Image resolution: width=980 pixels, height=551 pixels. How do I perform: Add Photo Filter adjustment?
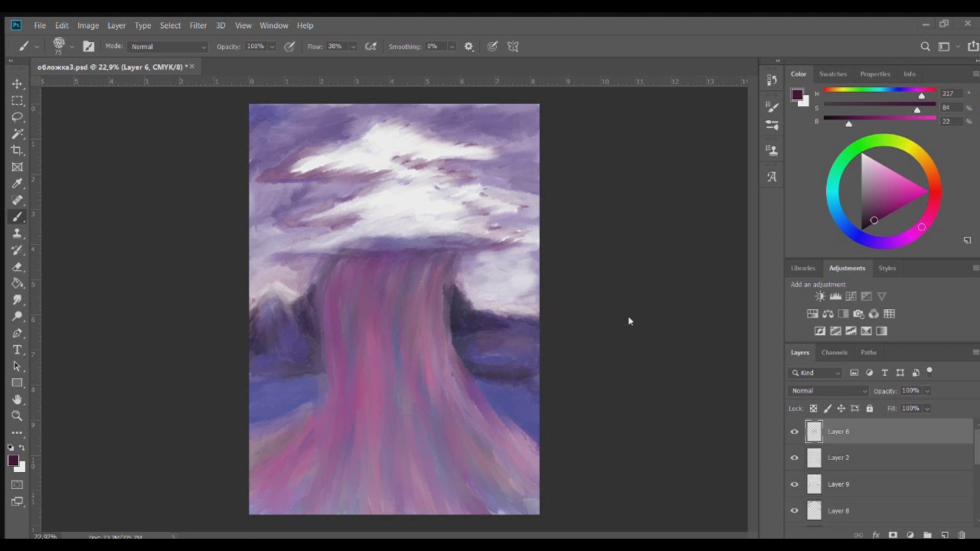coord(858,314)
